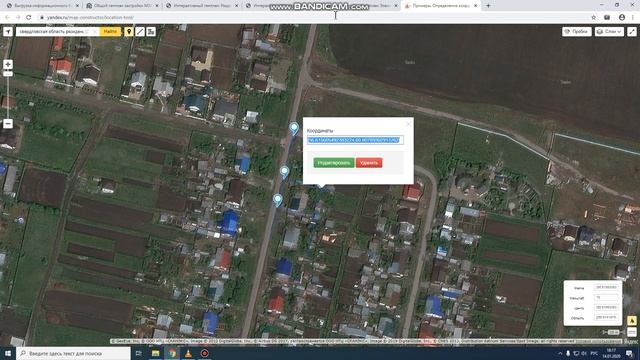This screenshot has height=360, width=640.
Task: Click the Центр value field in info panel
Action: 606,307
